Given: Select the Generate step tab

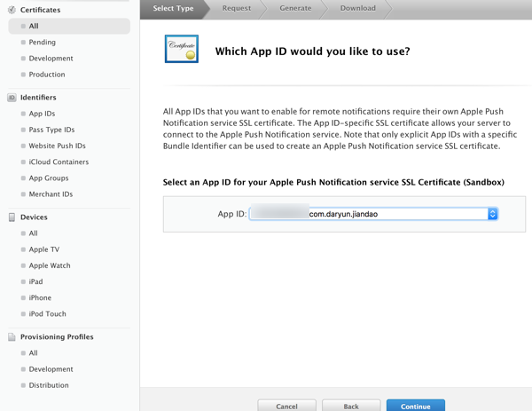Looking at the screenshot, I should (295, 9).
